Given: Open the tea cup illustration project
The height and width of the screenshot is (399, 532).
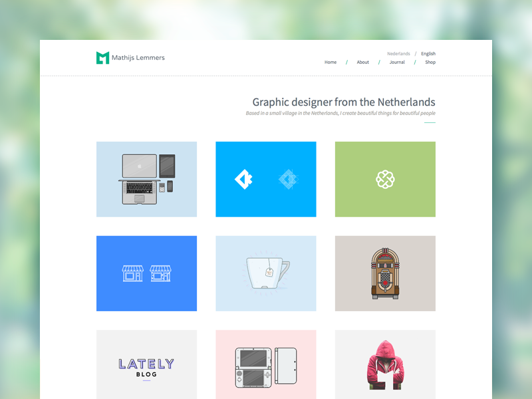Looking at the screenshot, I should pyautogui.click(x=266, y=273).
